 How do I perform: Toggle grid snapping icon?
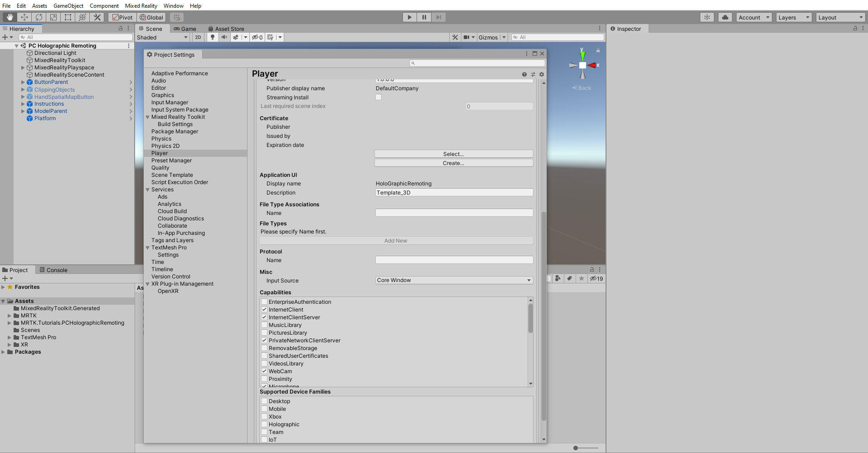177,17
